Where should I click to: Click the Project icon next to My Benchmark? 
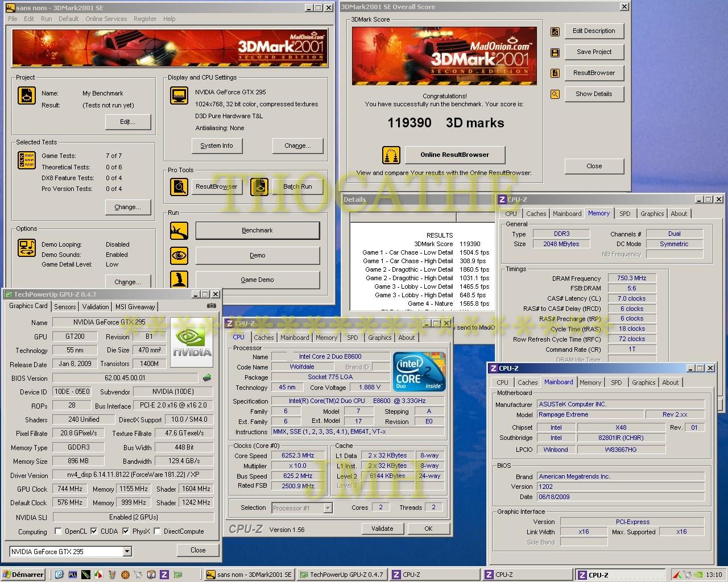click(x=27, y=95)
